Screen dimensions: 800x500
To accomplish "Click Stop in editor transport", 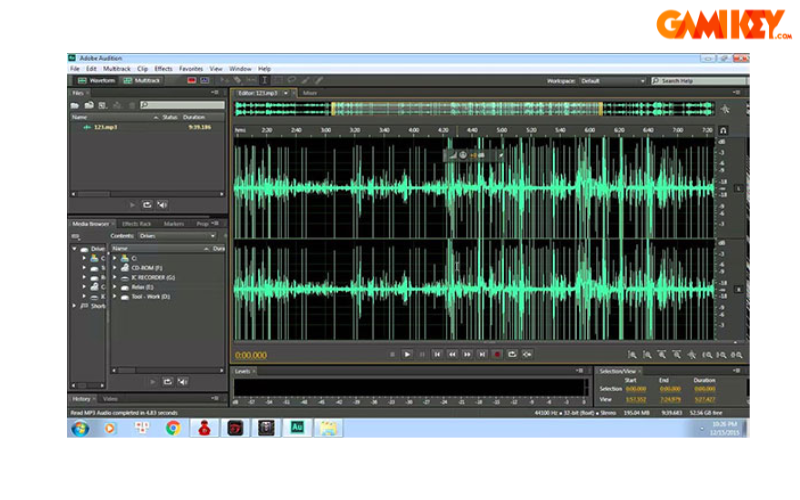I will tap(392, 354).
